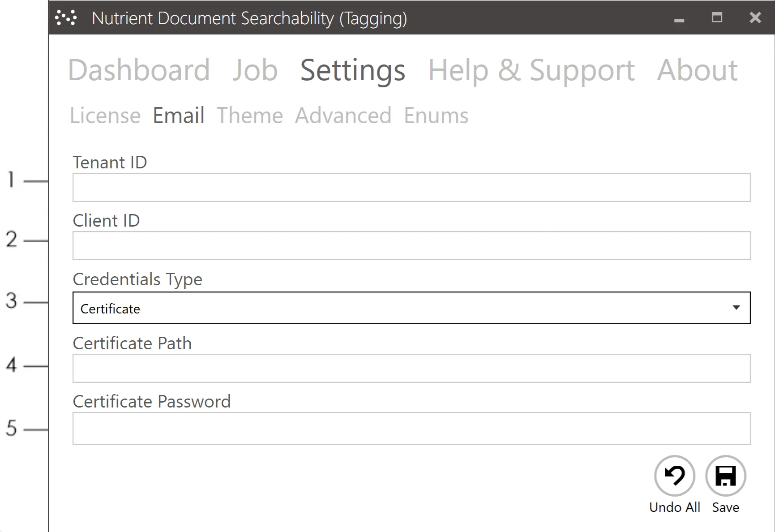Open the Enums settings section
Image resolution: width=775 pixels, height=532 pixels.
(436, 116)
